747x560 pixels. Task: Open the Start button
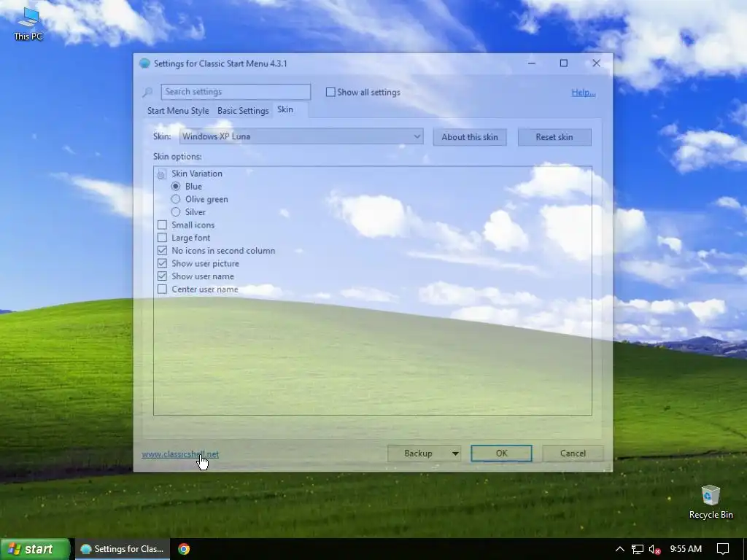point(35,549)
